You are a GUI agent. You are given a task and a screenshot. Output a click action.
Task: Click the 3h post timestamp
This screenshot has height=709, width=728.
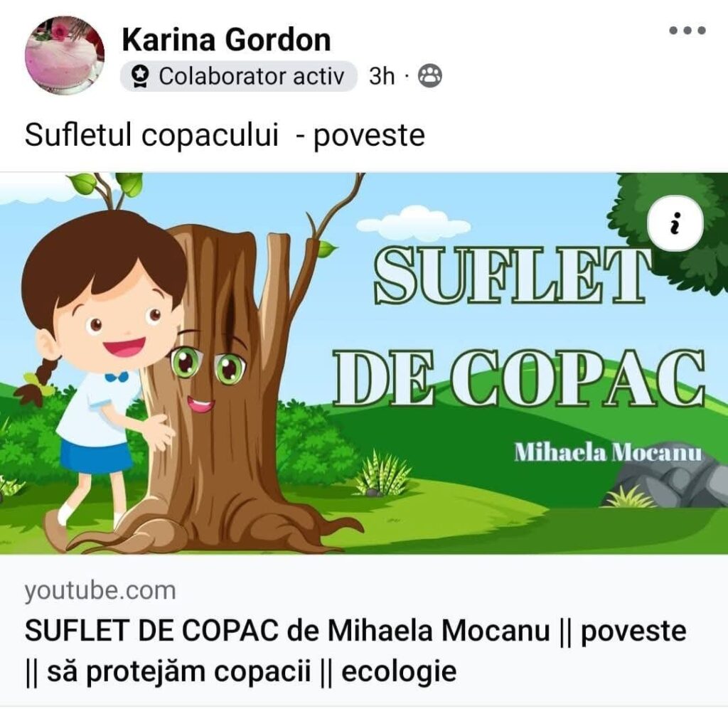click(382, 76)
